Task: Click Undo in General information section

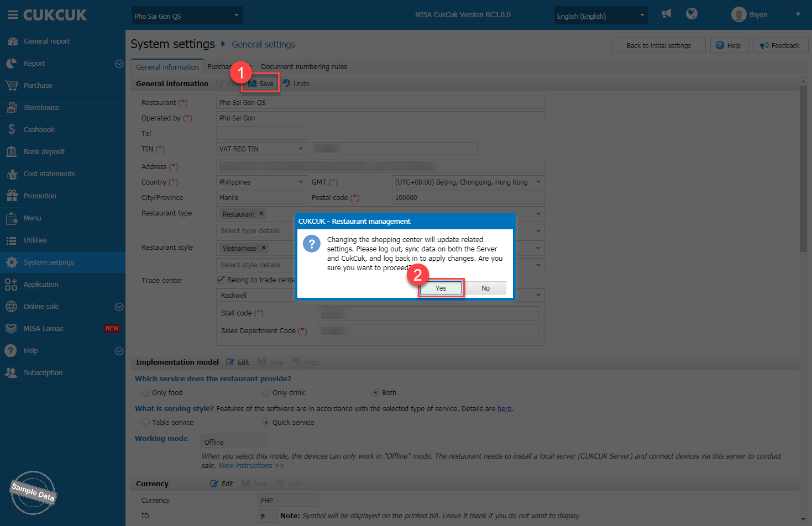Action: pos(296,83)
